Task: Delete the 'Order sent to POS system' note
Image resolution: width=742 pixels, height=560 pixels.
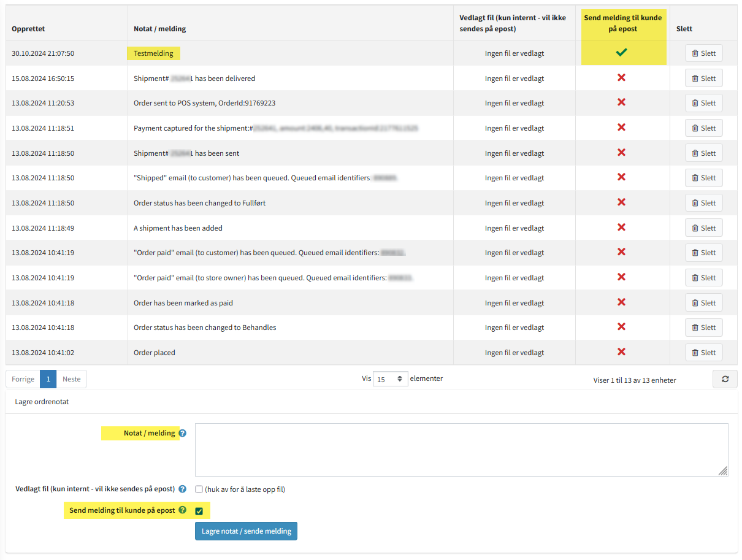Action: pyautogui.click(x=703, y=103)
